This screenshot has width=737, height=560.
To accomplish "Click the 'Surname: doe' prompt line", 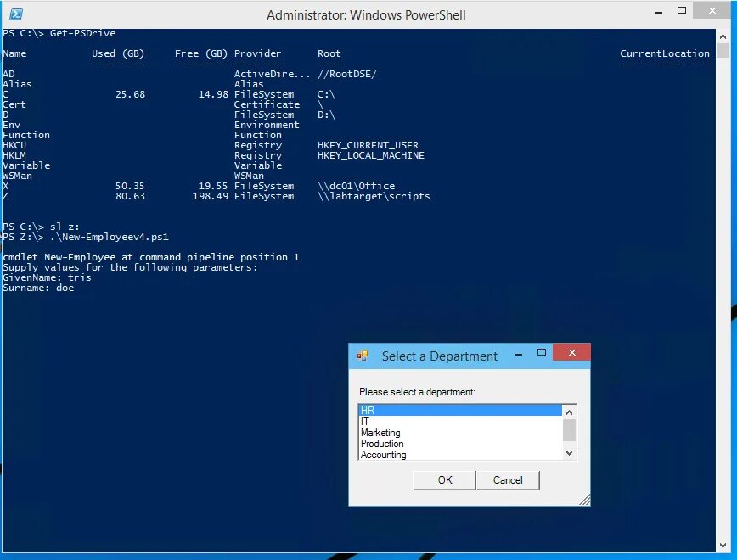I will tap(38, 288).
